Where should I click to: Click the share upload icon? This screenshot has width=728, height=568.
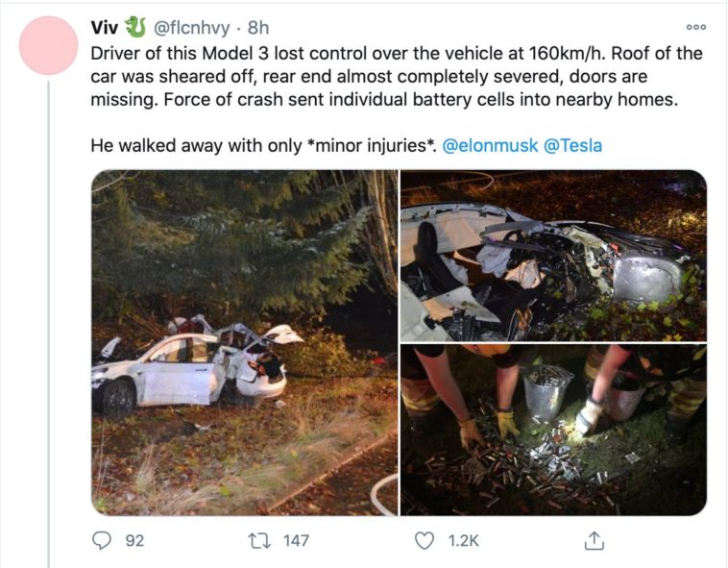point(593,540)
